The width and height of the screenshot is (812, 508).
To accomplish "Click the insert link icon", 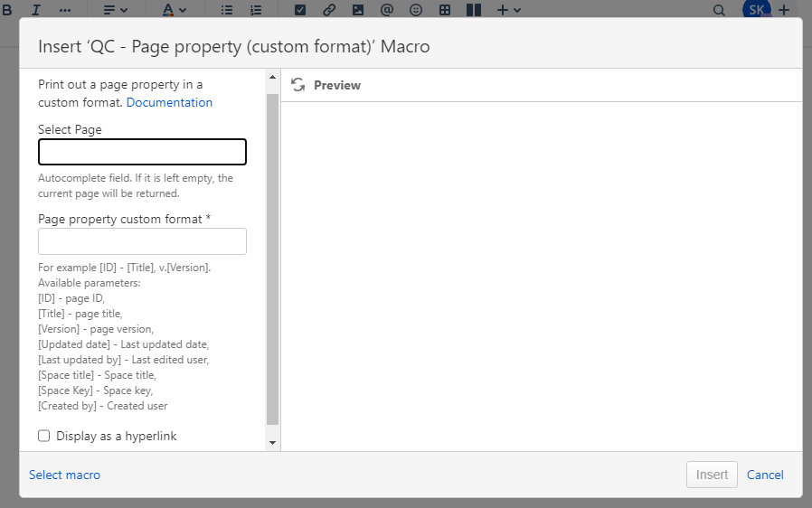I will pos(329,10).
